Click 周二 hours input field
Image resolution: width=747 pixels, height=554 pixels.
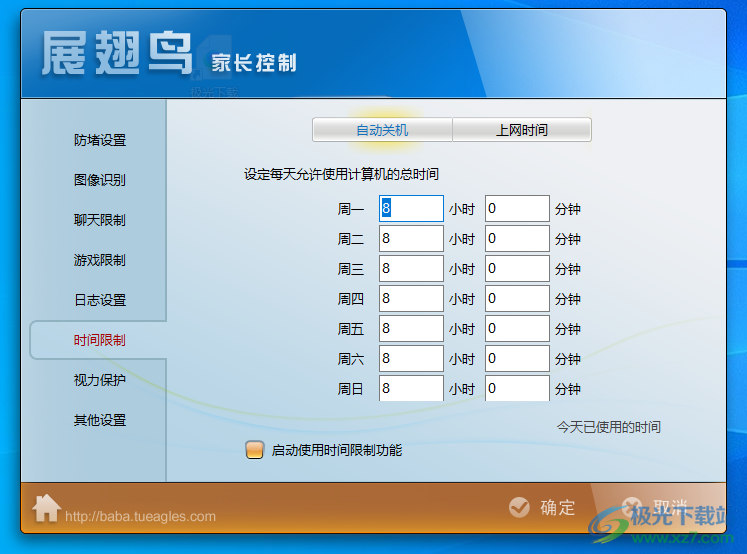(411, 238)
